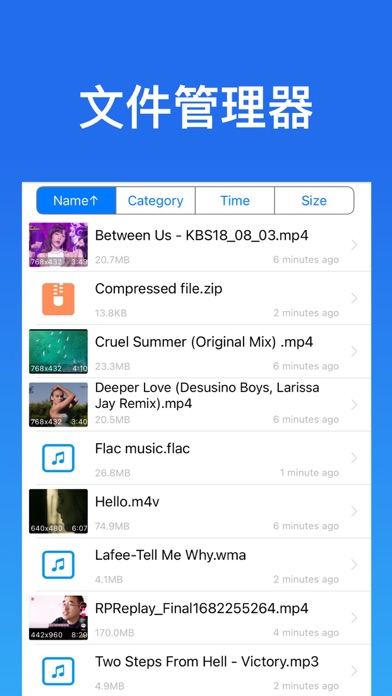Expand the Between Us row chevron

(x=354, y=245)
